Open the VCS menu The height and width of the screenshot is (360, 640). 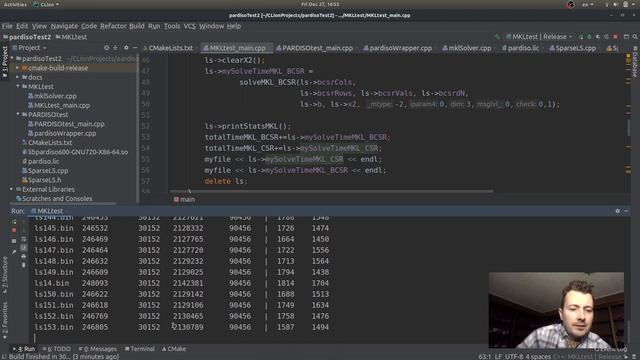(189, 26)
